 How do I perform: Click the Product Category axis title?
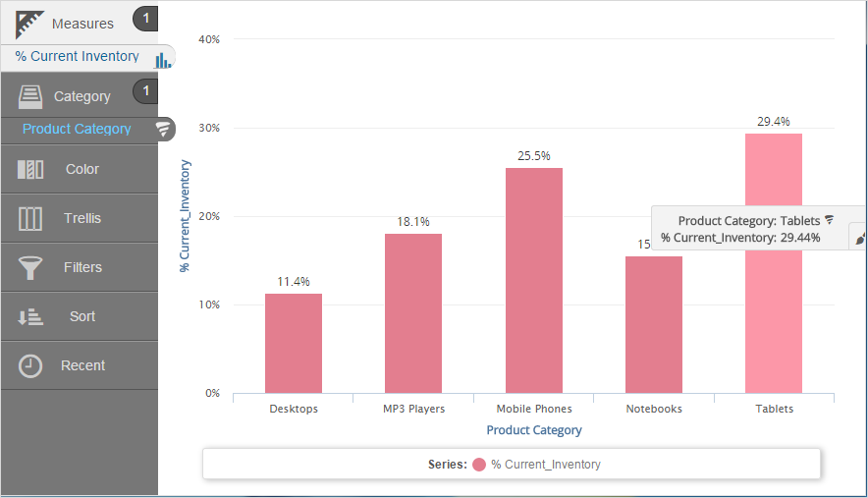tap(534, 430)
